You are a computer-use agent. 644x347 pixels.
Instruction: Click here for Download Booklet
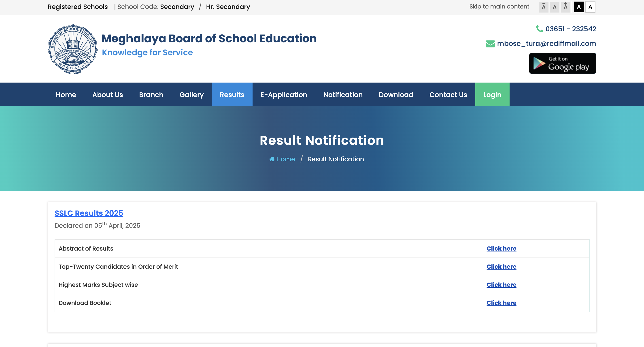click(x=501, y=303)
